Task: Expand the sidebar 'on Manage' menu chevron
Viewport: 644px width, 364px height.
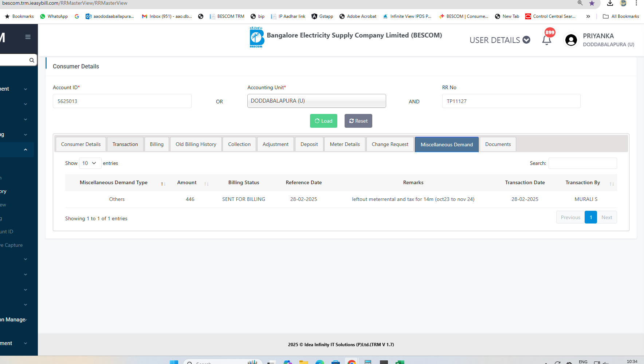Action: 25,320
